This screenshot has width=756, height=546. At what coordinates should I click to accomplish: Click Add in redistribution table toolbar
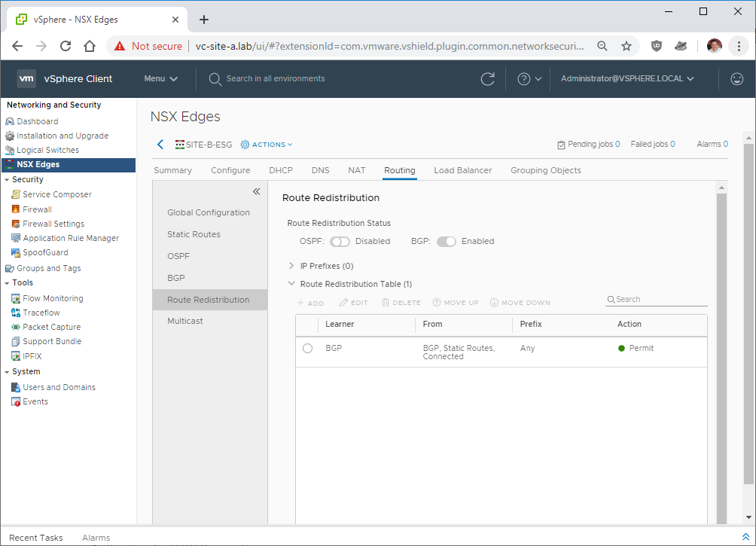(310, 303)
